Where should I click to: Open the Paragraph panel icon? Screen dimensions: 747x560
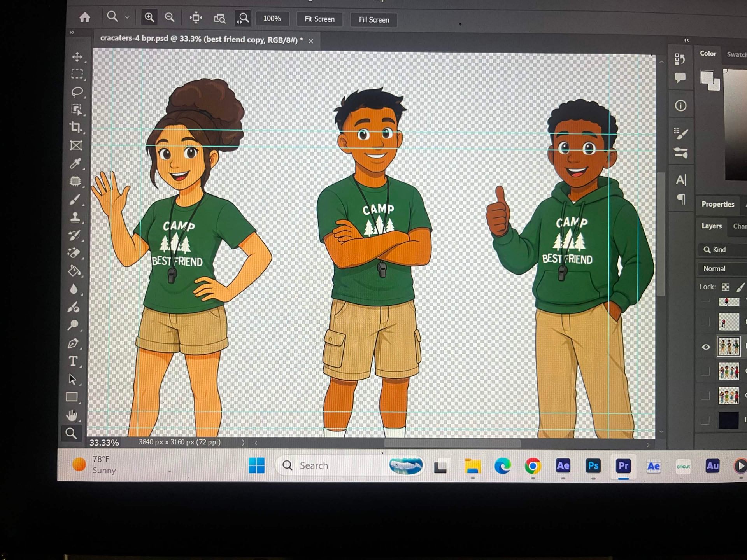click(681, 199)
